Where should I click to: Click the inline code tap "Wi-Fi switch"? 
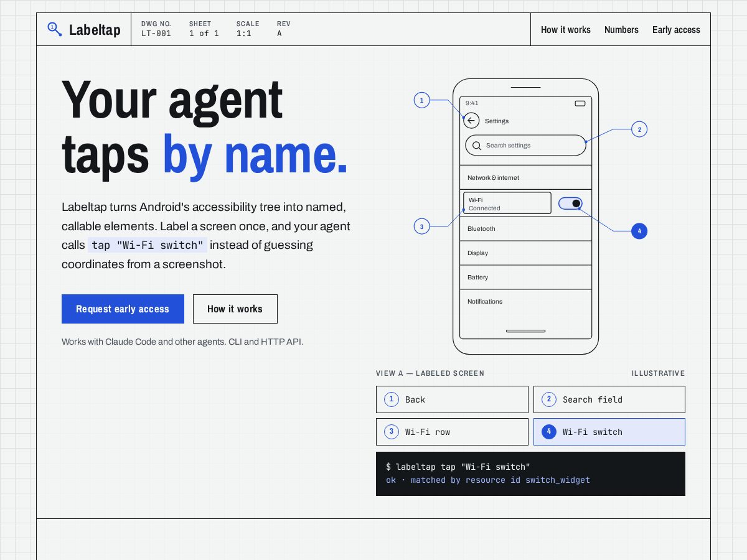pos(148,245)
